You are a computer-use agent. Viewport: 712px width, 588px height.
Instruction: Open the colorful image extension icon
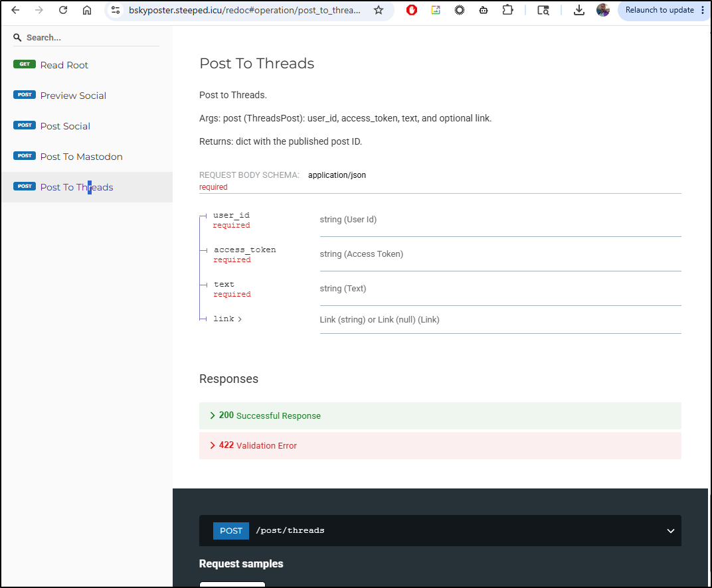436,10
